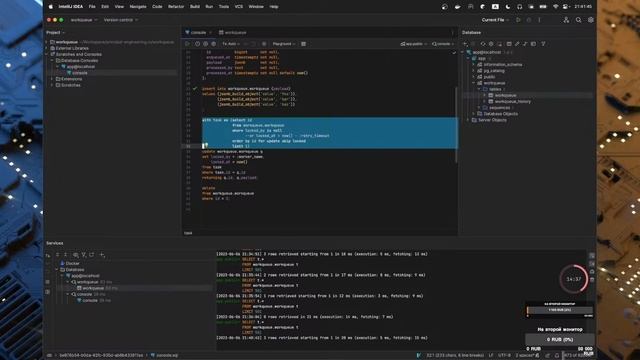Screen dimensions: 640x360
Task: Click the Services group-by eye icon
Action: [76, 255]
